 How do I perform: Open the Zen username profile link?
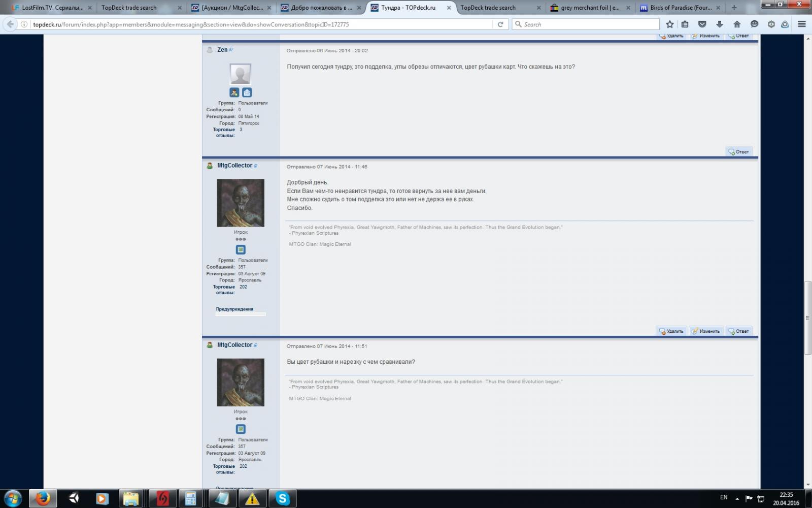pyautogui.click(x=222, y=50)
